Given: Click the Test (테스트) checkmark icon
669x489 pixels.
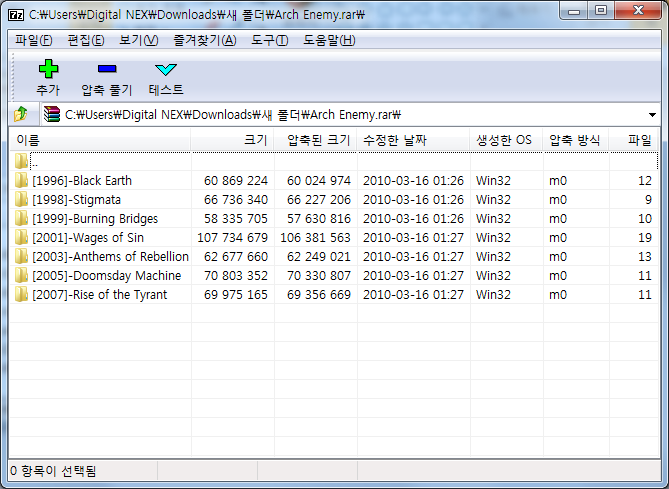Looking at the screenshot, I should pyautogui.click(x=166, y=69).
